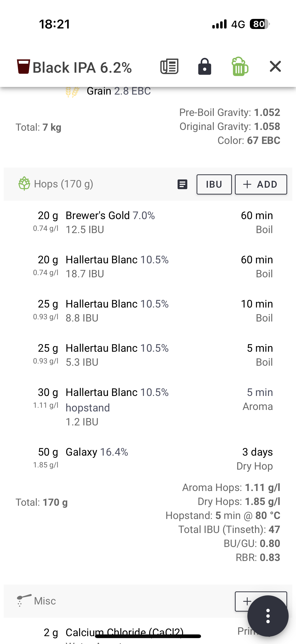Close the Black IPA recipe
This screenshot has width=296, height=644.
point(275,67)
